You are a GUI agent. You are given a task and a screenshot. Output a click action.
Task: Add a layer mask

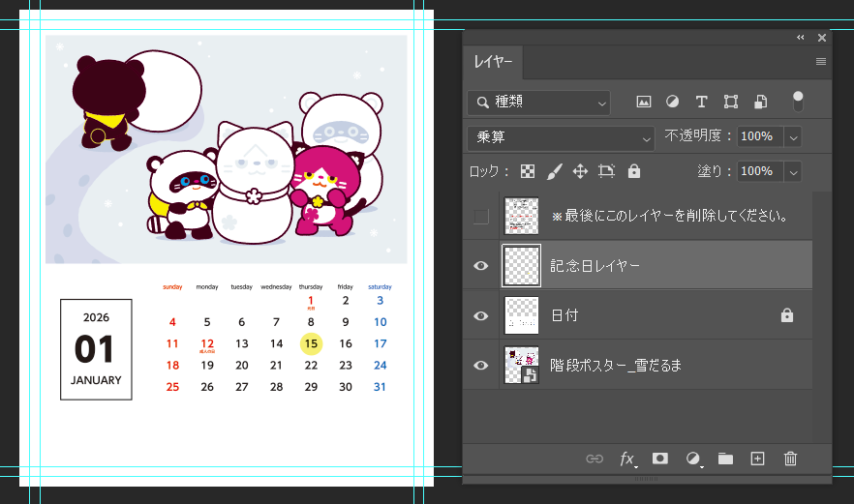pos(660,459)
